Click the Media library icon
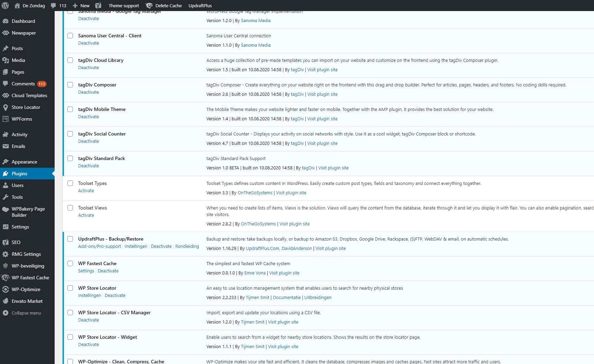 point(6,60)
